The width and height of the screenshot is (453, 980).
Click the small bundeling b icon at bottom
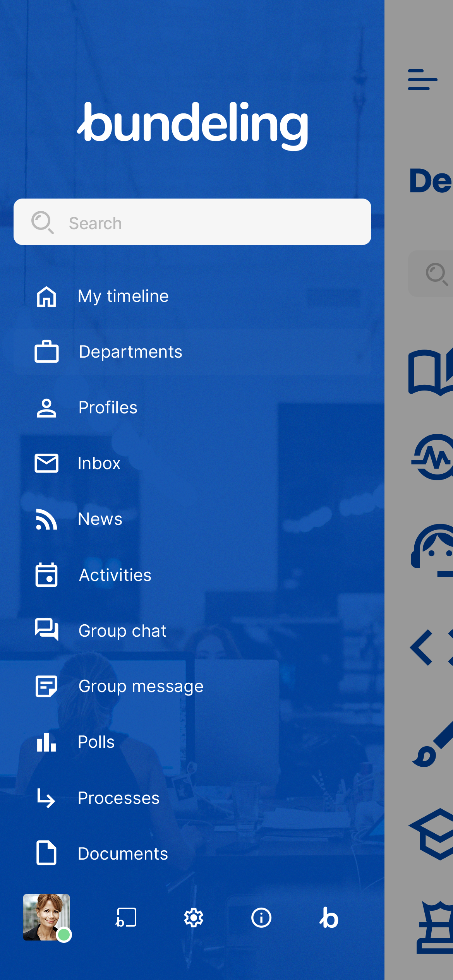pos(329,918)
